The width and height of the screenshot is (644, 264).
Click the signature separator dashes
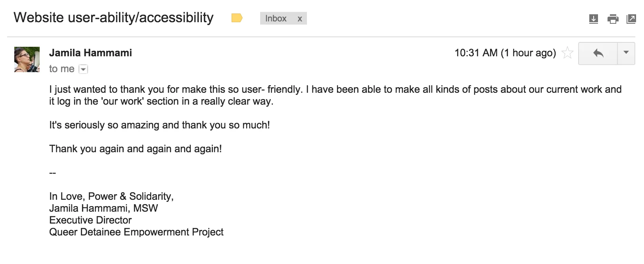[53, 173]
